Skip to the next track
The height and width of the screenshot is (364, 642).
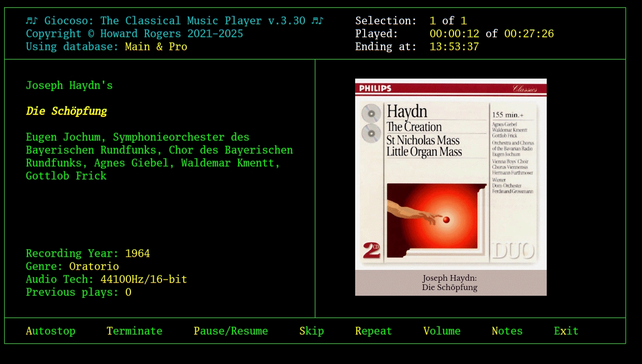tap(311, 331)
